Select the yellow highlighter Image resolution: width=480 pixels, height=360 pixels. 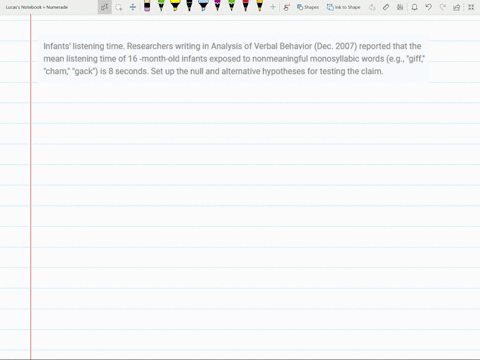[175, 6]
